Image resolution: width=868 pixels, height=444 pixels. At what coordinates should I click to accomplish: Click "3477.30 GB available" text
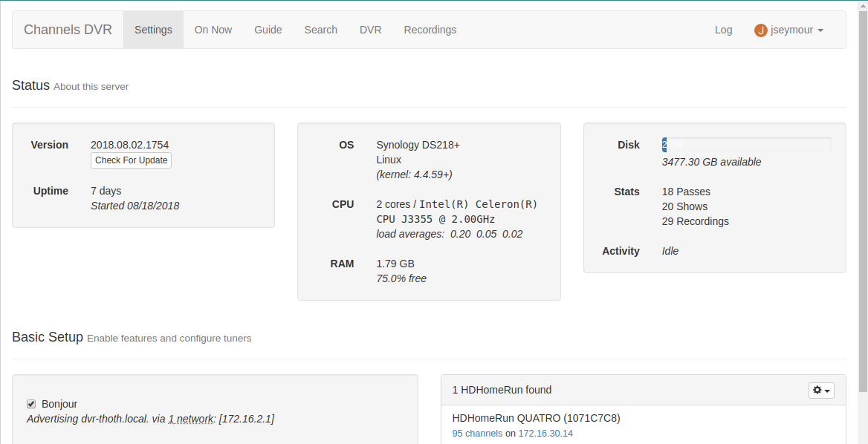[x=711, y=162]
